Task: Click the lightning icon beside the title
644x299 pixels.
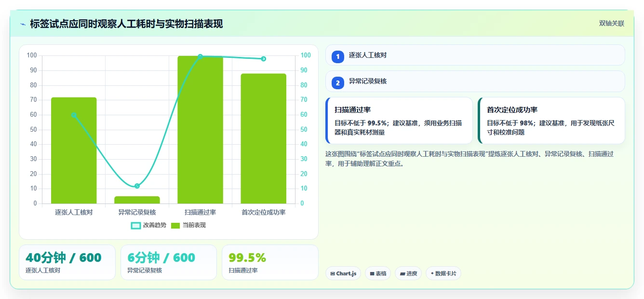Action: coord(23,24)
